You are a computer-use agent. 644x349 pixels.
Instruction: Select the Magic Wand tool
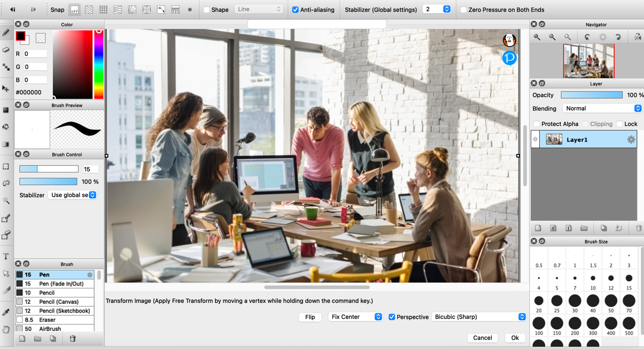point(6,200)
